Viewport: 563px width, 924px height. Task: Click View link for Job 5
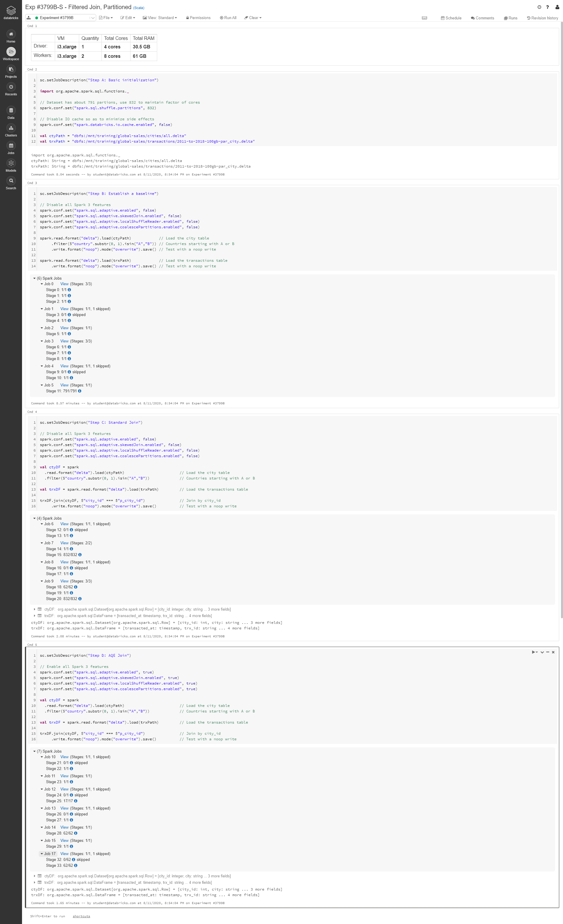[x=65, y=385]
